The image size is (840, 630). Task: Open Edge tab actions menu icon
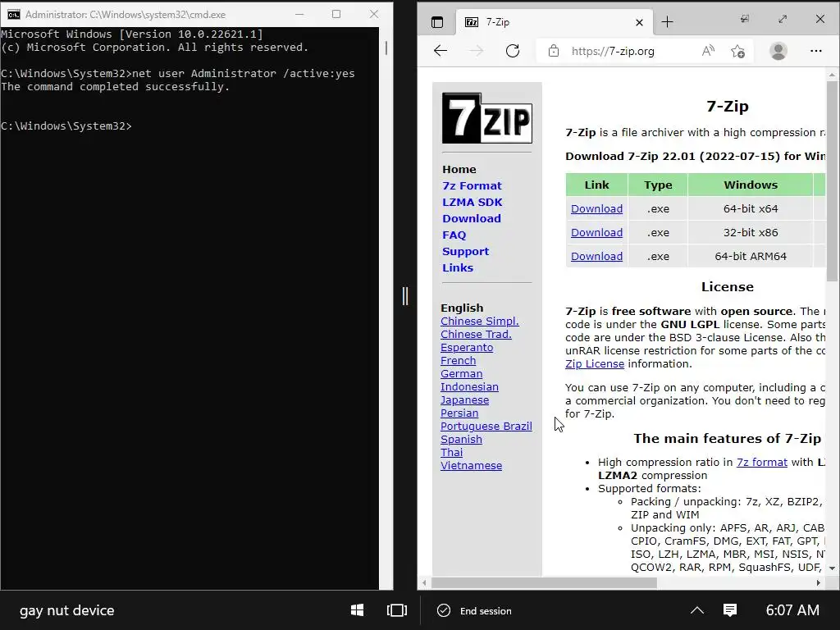[437, 22]
